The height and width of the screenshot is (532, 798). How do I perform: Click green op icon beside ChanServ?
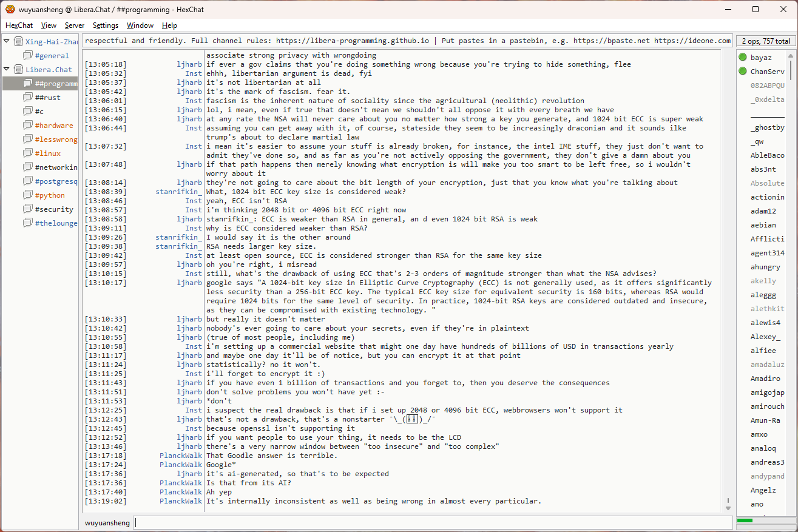pos(743,72)
